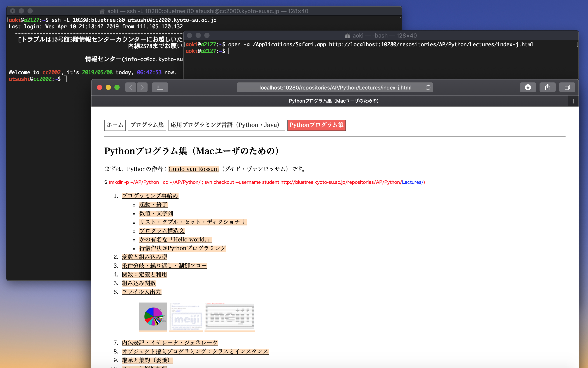Screen dimensions: 588x368
Task: Toggle the Safari sidebar
Action: 160,87
